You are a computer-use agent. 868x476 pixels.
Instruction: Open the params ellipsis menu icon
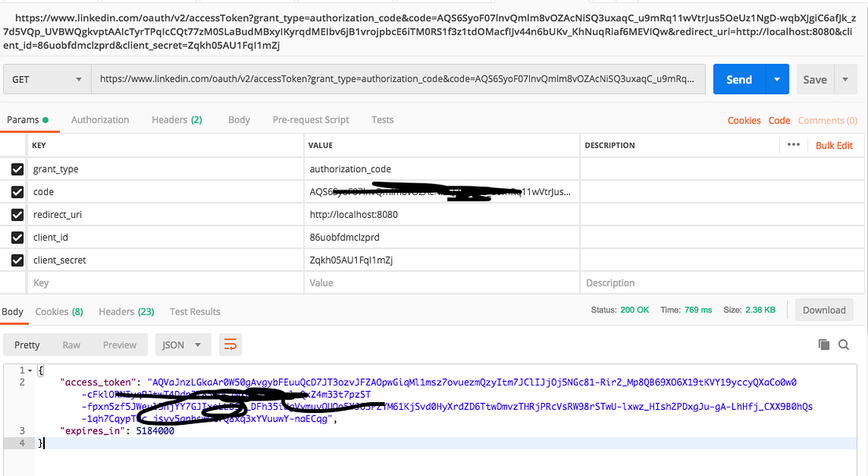(793, 145)
